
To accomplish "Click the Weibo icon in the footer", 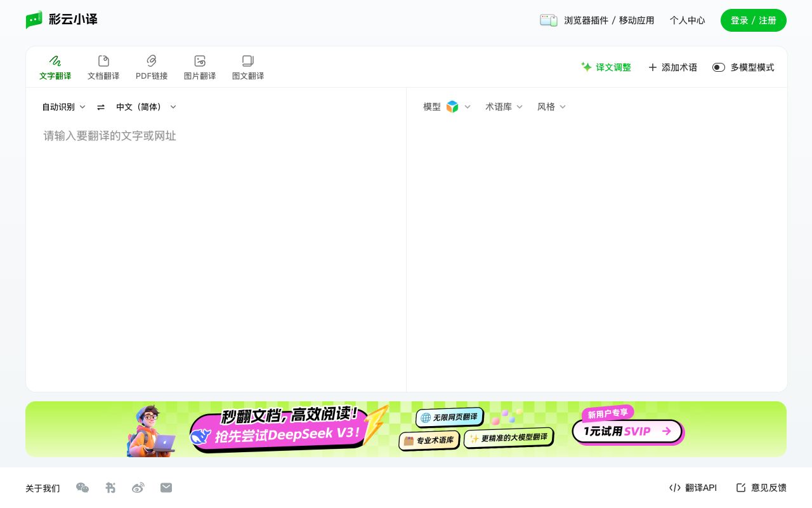I will [138, 488].
